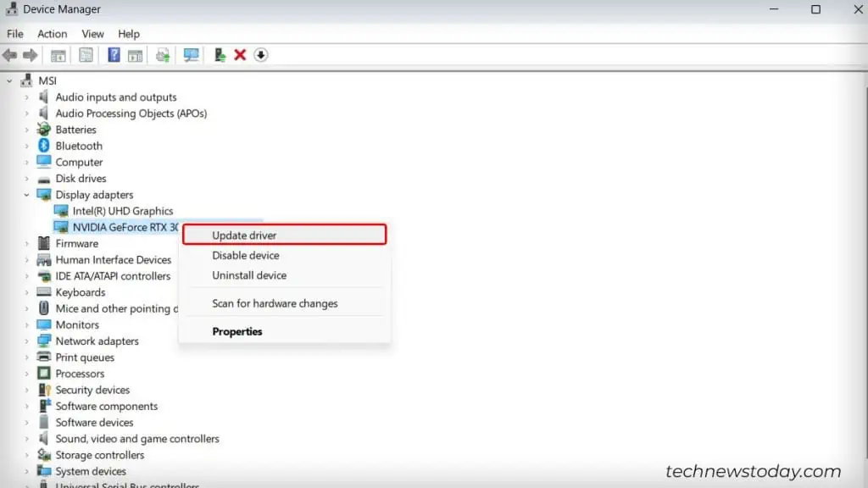The image size is (868, 488).
Task: Click the printer toolbar icon
Action: pos(163,55)
